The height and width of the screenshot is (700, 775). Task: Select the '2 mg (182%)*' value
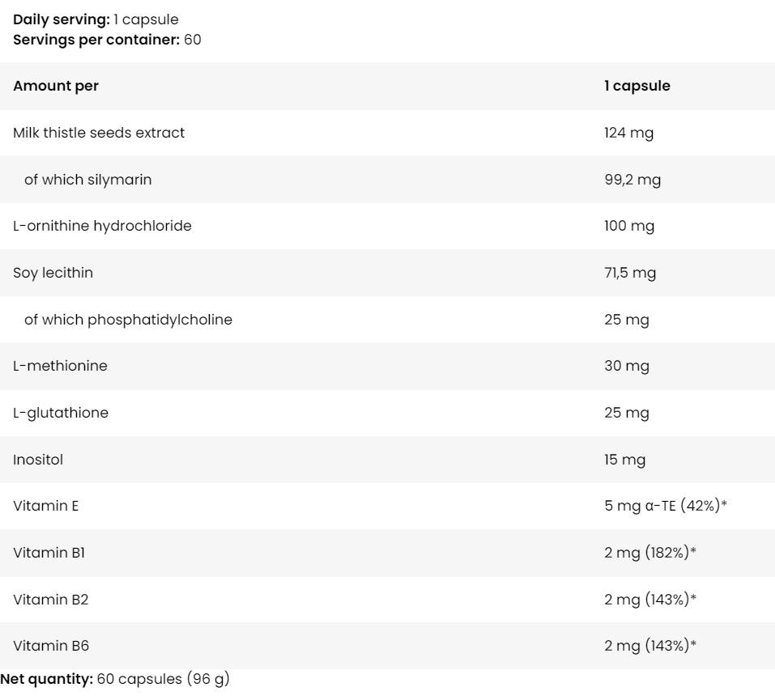point(650,553)
